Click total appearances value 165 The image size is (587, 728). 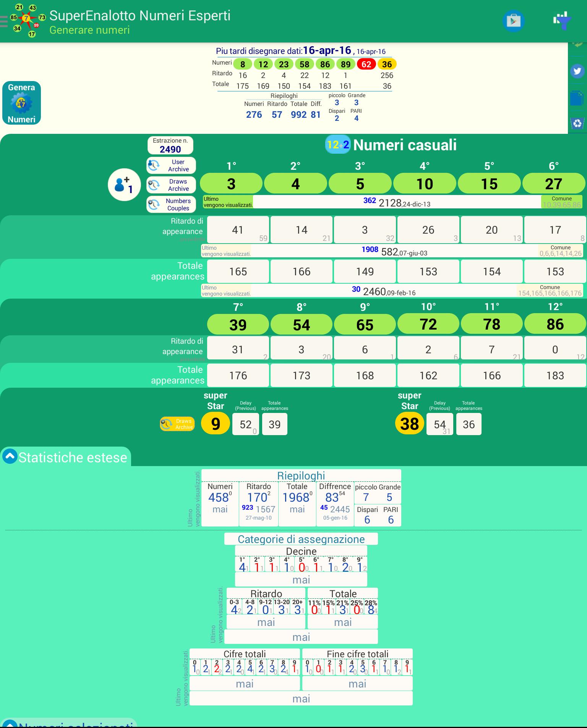238,271
